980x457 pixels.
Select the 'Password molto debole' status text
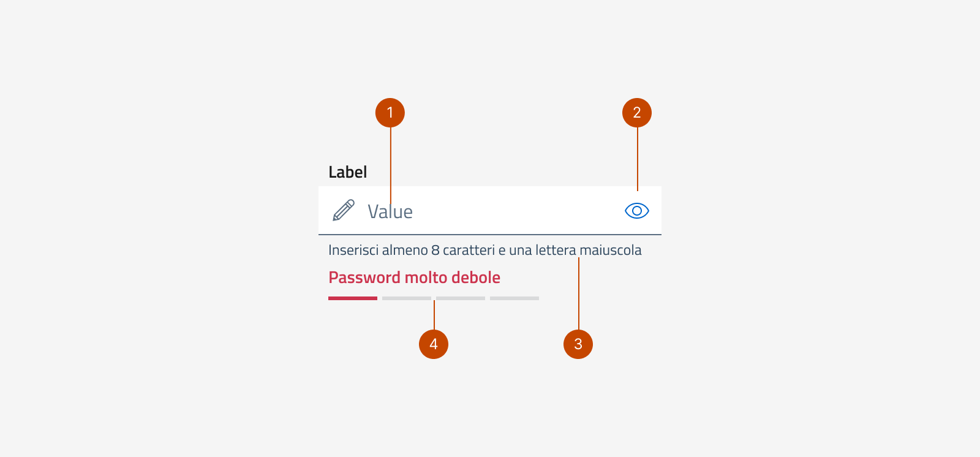(415, 277)
